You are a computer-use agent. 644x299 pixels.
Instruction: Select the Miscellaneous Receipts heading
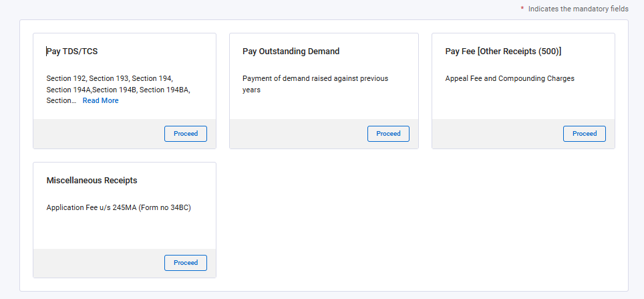[x=92, y=181]
